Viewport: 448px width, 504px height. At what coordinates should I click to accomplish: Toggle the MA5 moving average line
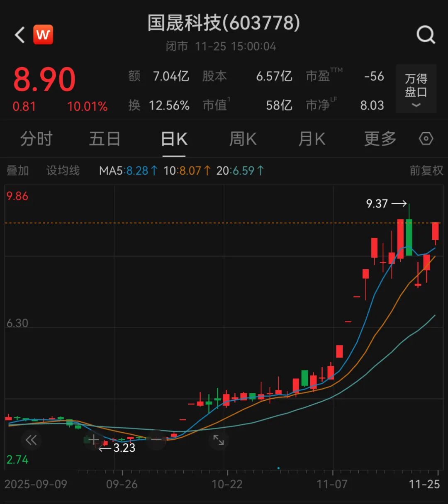point(128,170)
